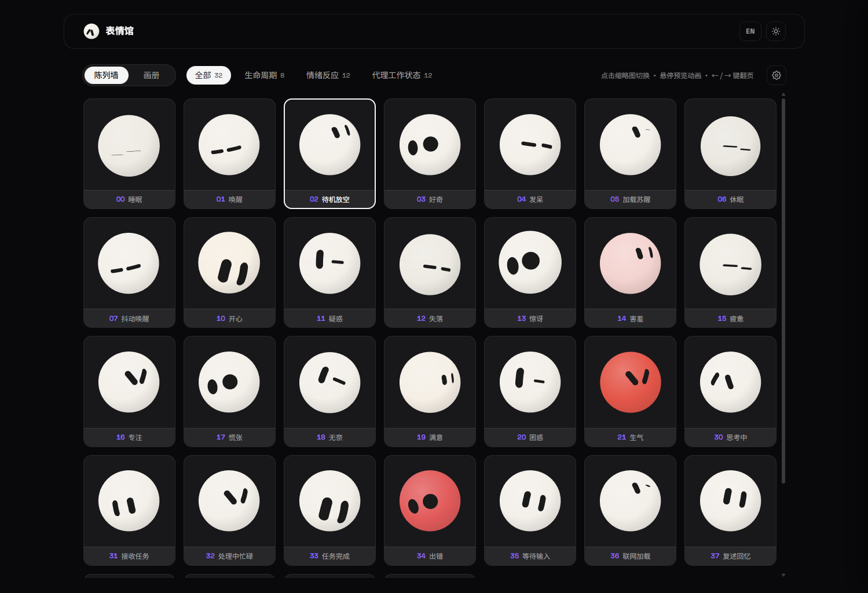Open the 12 失落 expression card

[x=430, y=273]
